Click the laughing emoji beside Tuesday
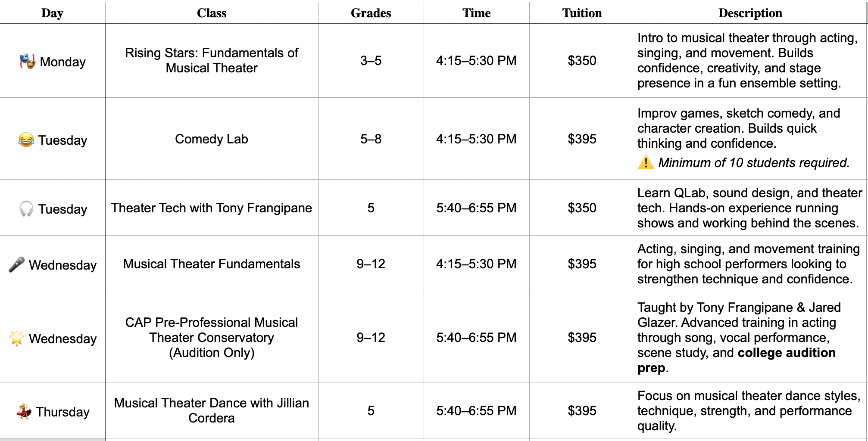 pyautogui.click(x=26, y=140)
